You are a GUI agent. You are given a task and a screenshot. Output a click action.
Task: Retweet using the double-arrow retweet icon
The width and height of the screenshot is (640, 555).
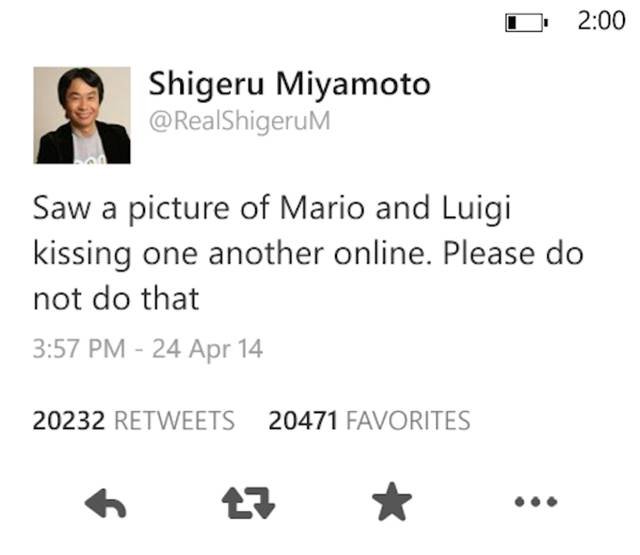[x=246, y=504]
